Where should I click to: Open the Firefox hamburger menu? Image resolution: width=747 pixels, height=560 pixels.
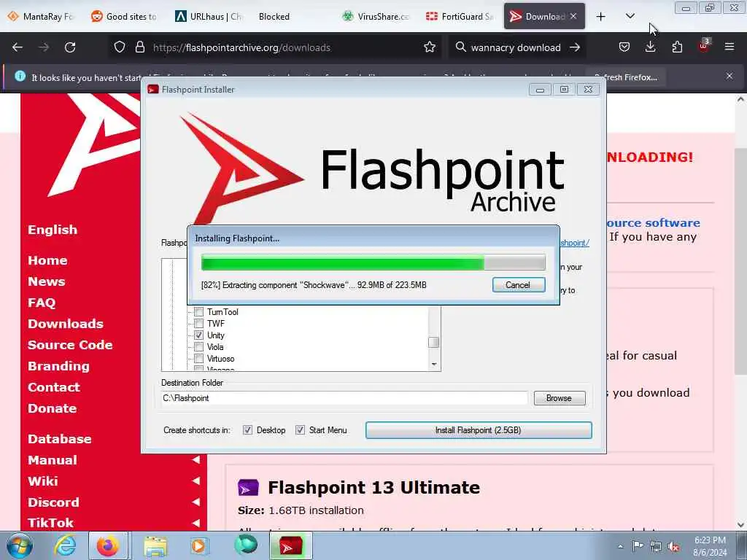[729, 47]
